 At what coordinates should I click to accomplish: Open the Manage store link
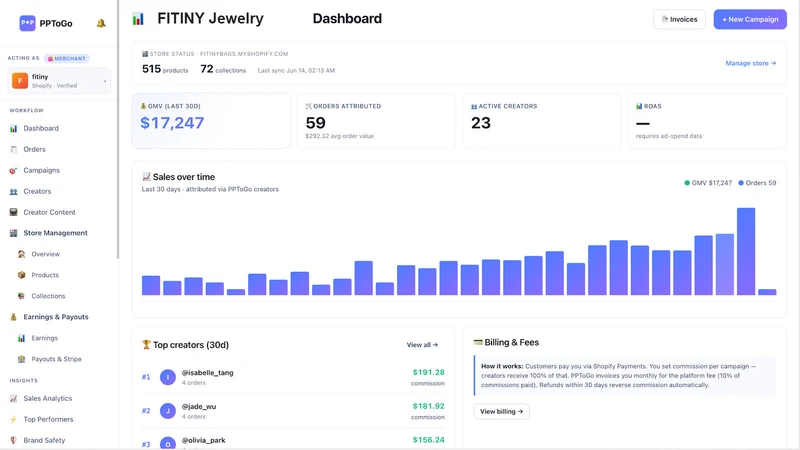(751, 63)
